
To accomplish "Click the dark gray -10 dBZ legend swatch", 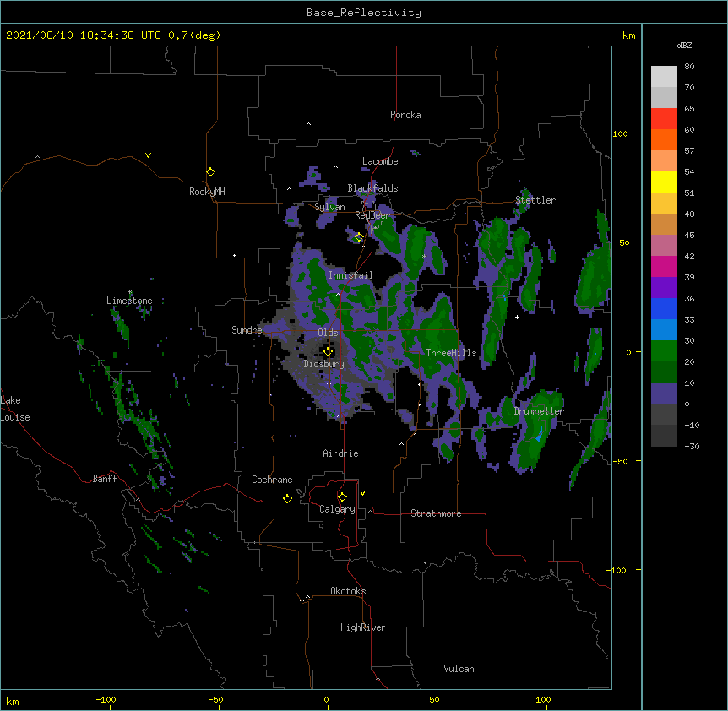I will 664,436.
